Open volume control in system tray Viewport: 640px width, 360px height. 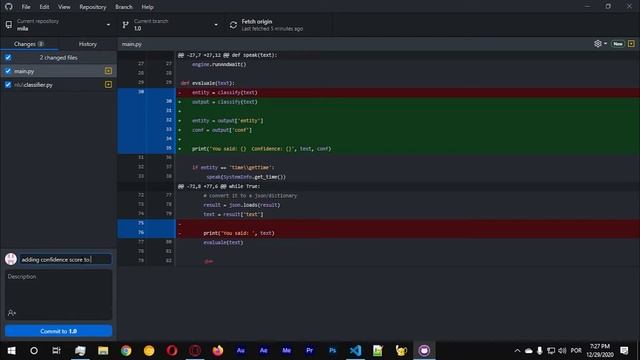pyautogui.click(x=562, y=351)
